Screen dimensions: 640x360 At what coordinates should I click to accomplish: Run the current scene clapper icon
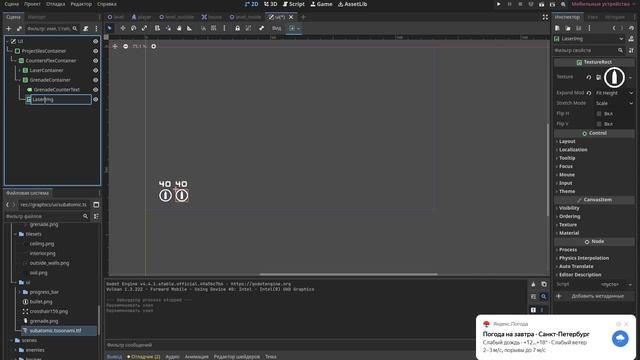click(x=542, y=4)
